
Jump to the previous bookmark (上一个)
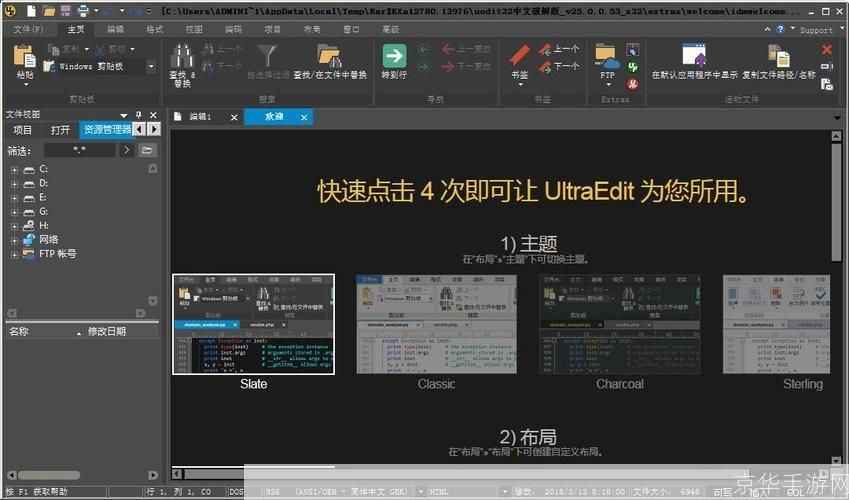click(x=559, y=49)
